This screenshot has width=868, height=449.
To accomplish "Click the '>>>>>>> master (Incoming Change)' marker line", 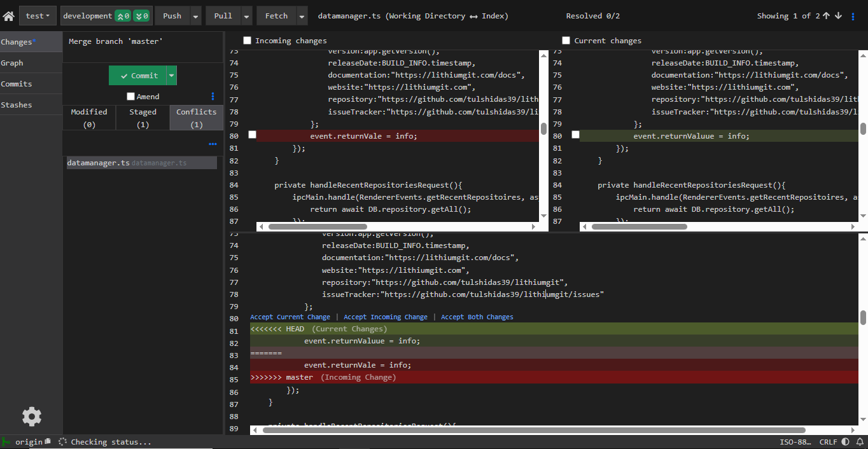I will [554, 377].
